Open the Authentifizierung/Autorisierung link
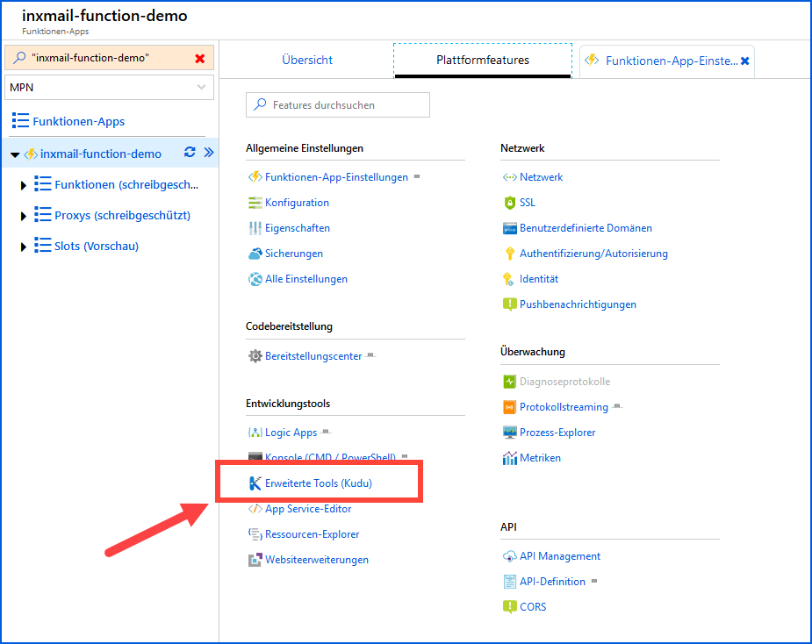The height and width of the screenshot is (644, 812). pos(594,254)
